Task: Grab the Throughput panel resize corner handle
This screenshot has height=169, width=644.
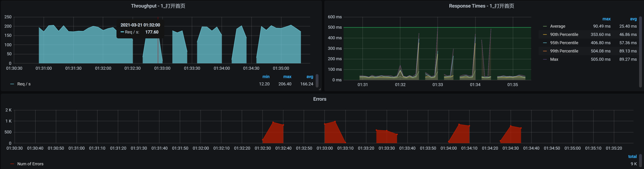Action: tap(320, 89)
